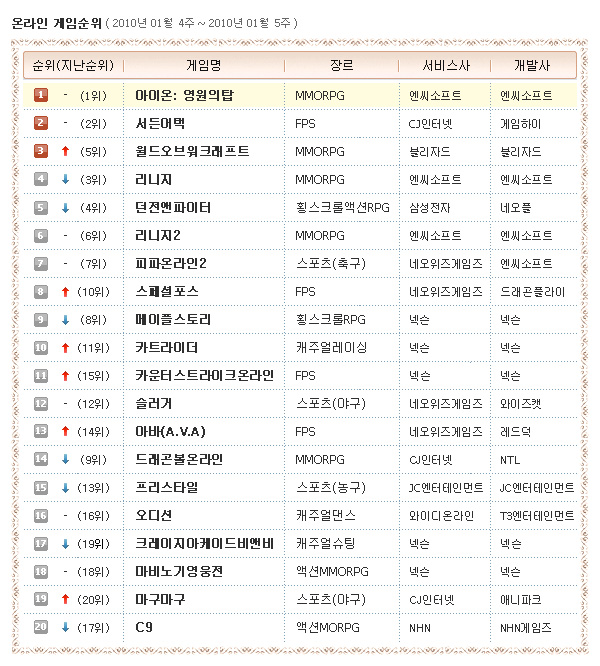Click the 장르 column header
Viewport: 600px width, 666px height.
(x=341, y=66)
